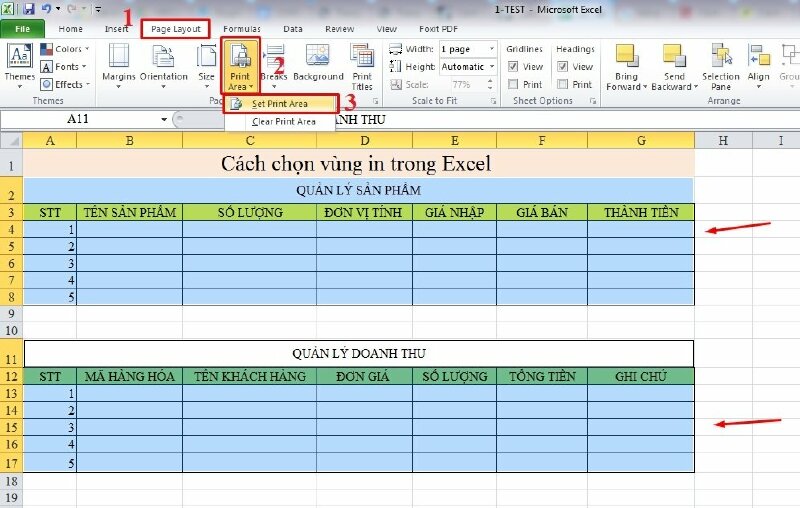This screenshot has width=800, height=508.
Task: Select the Page Layout tab
Action: click(176, 29)
